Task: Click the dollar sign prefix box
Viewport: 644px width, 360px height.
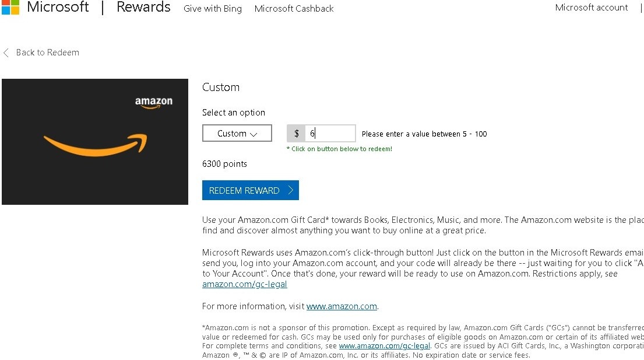Action: (296, 134)
